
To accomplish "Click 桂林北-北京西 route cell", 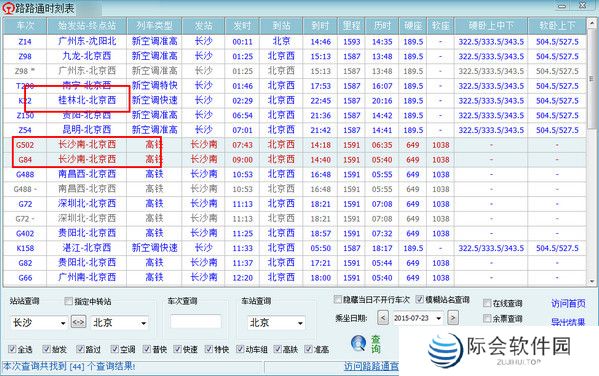I will click(x=87, y=100).
